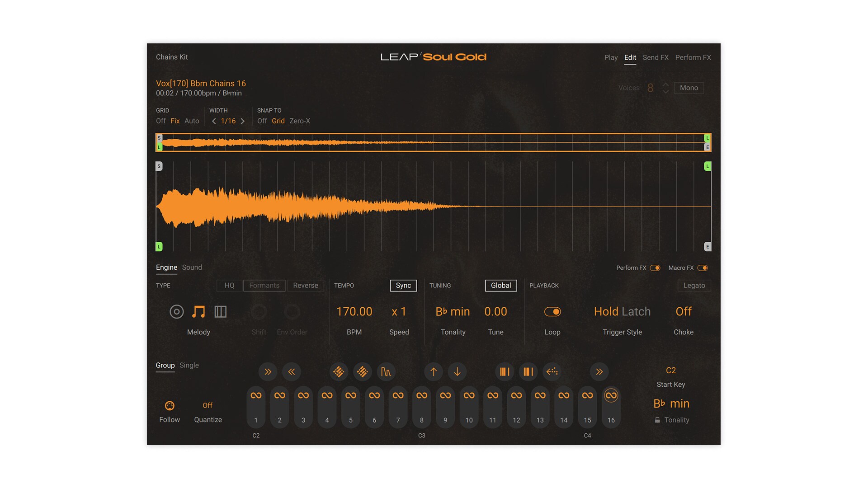Select the One-shot circle type icon
This screenshot has width=868, height=488.
[x=176, y=312]
